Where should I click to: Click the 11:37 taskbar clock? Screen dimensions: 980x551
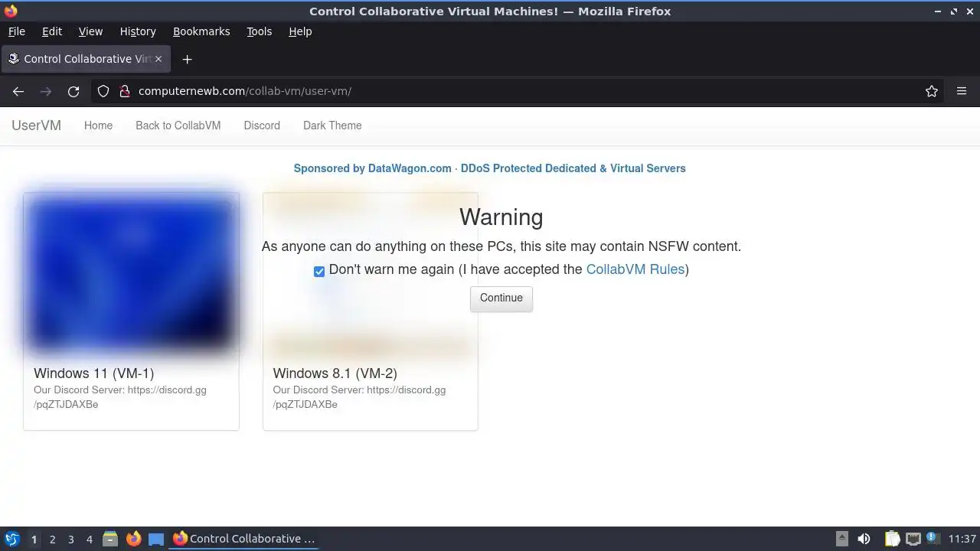click(962, 539)
